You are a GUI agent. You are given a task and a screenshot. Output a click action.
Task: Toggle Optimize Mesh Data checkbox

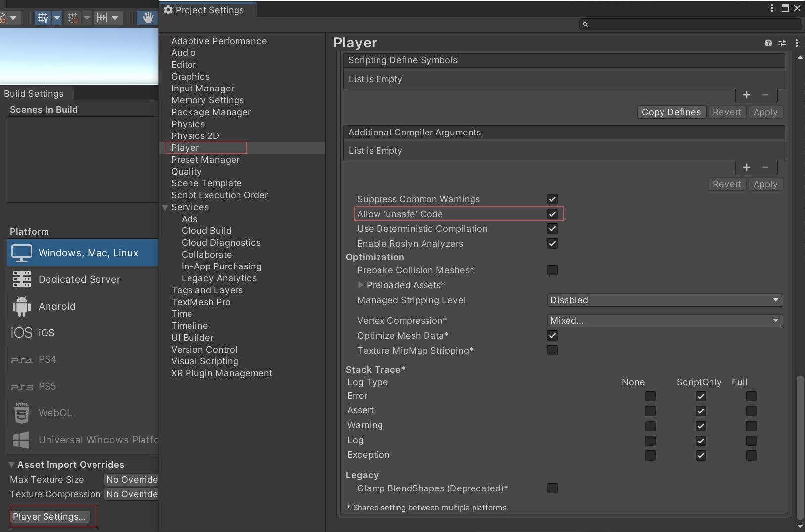click(552, 335)
